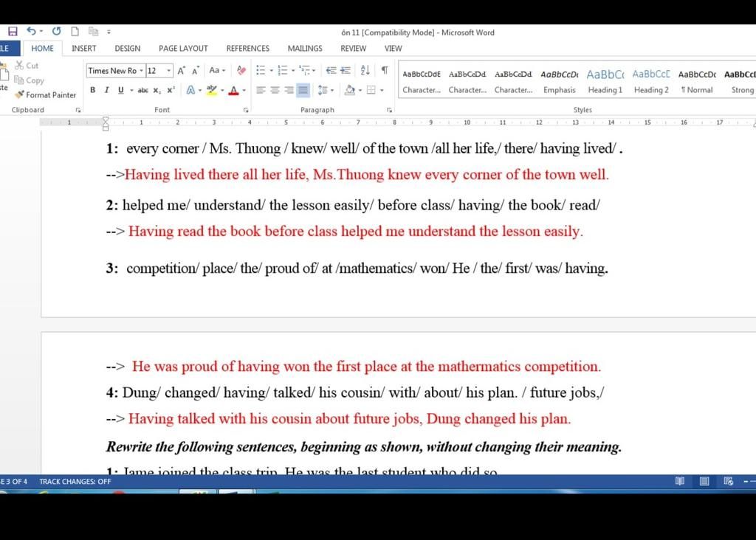Go to the MAILINGS tab
756x540 pixels.
(x=305, y=48)
